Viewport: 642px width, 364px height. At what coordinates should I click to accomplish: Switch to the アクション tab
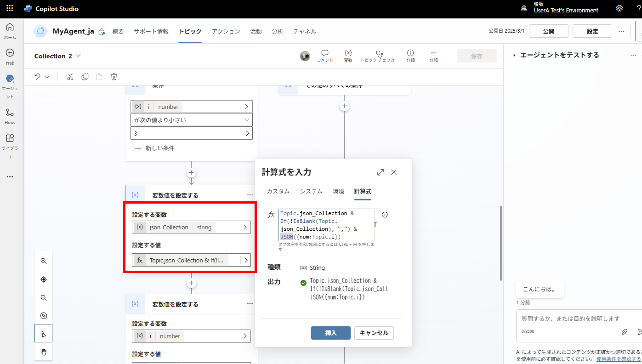[225, 31]
